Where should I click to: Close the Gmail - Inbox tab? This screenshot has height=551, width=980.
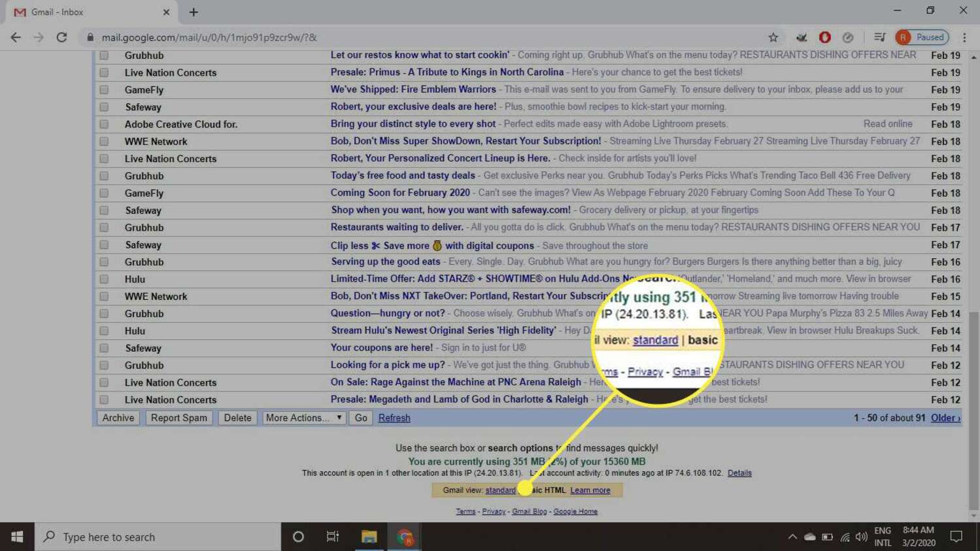point(166,12)
